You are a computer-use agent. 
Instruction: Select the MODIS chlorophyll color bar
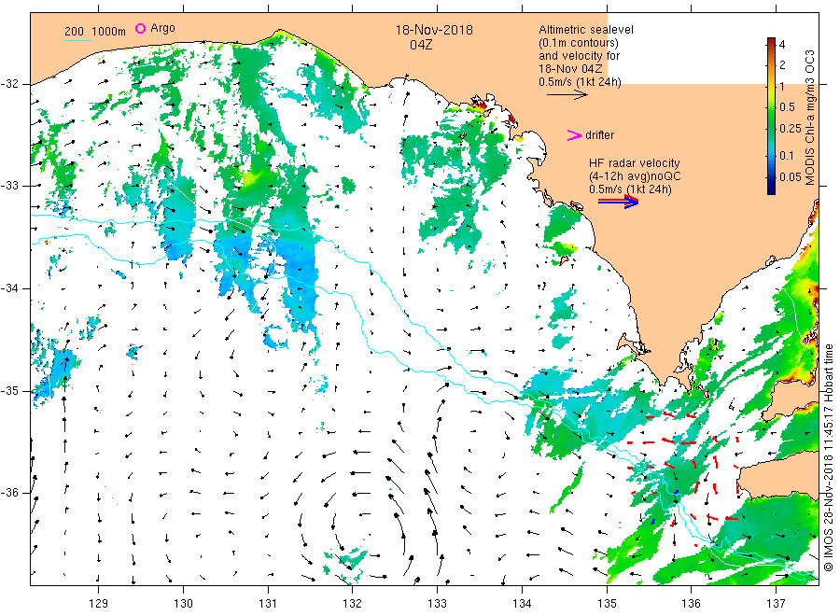tap(771, 116)
